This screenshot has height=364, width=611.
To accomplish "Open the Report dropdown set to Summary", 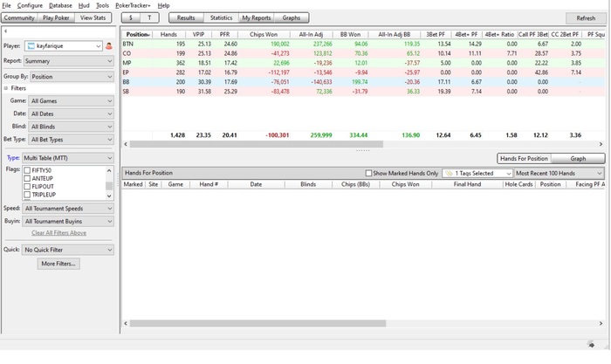I will click(69, 61).
